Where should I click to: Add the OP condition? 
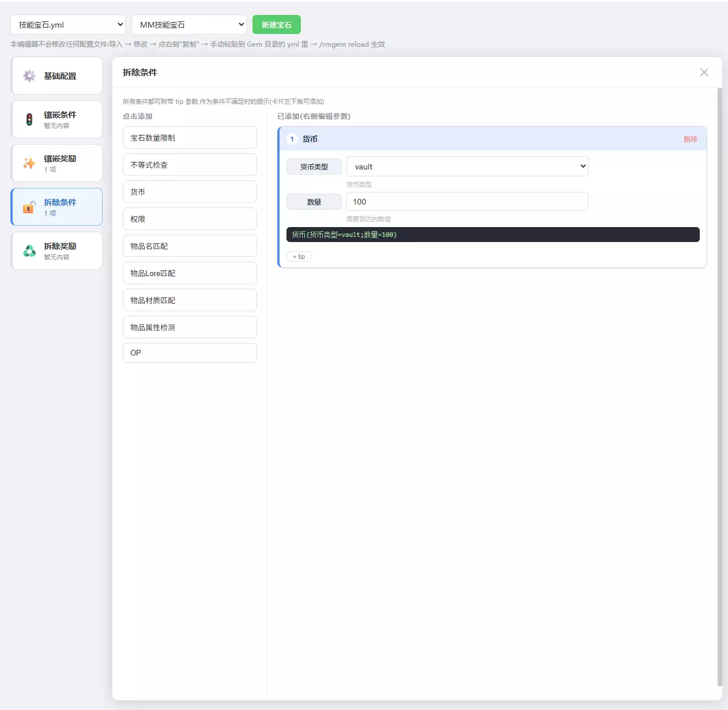pos(190,353)
